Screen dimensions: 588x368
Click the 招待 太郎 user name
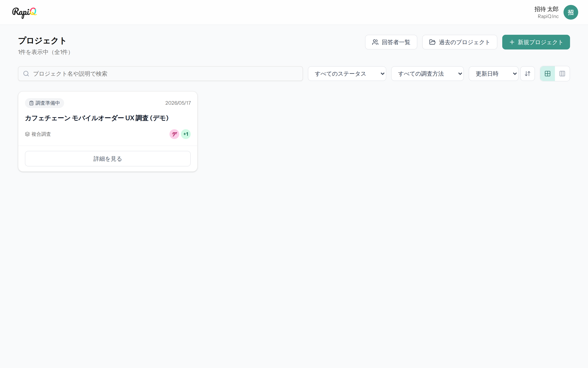546,9
